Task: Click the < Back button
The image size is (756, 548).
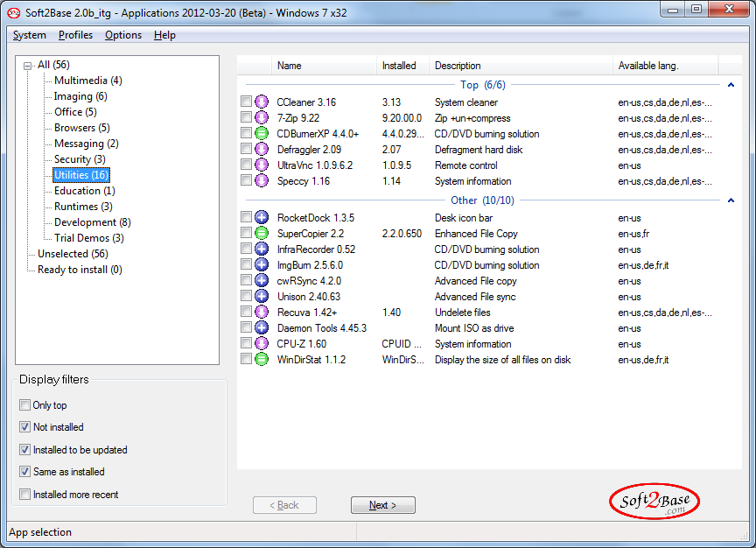Action: click(284, 505)
